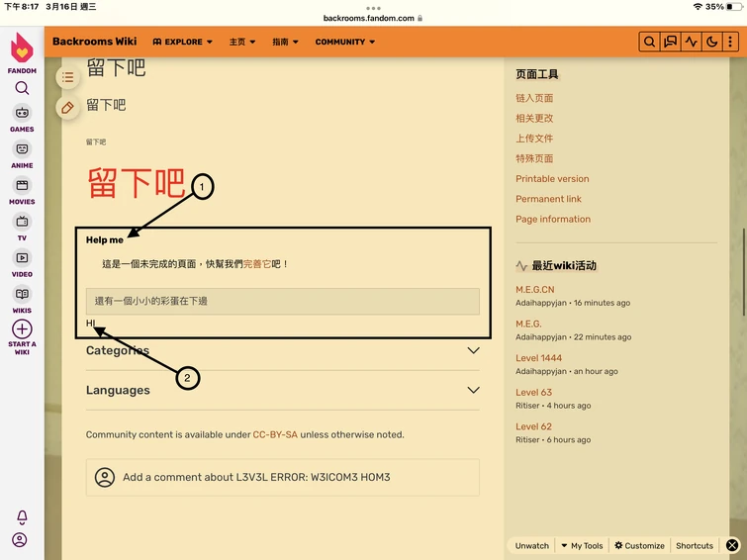Click the 最近wiki活动 heading
This screenshot has height=560, width=747.
pyautogui.click(x=564, y=265)
